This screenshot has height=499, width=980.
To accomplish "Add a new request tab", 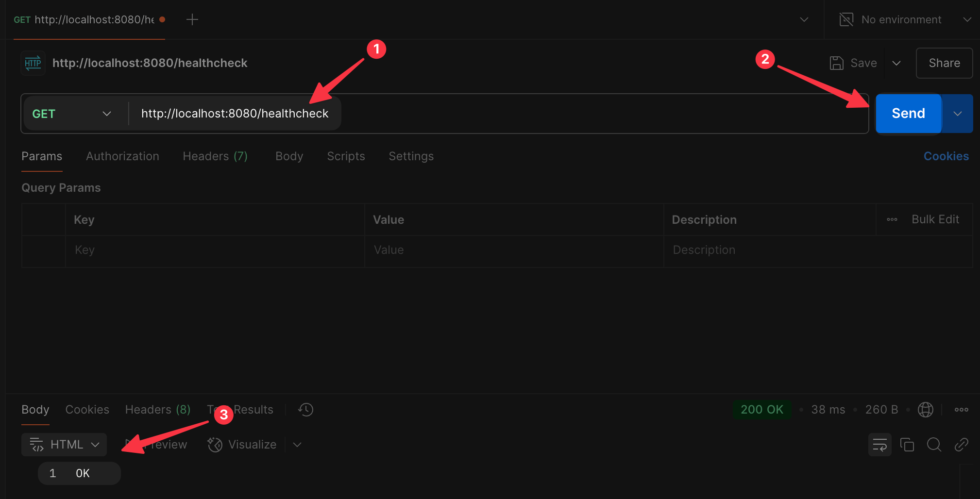I will (x=192, y=19).
